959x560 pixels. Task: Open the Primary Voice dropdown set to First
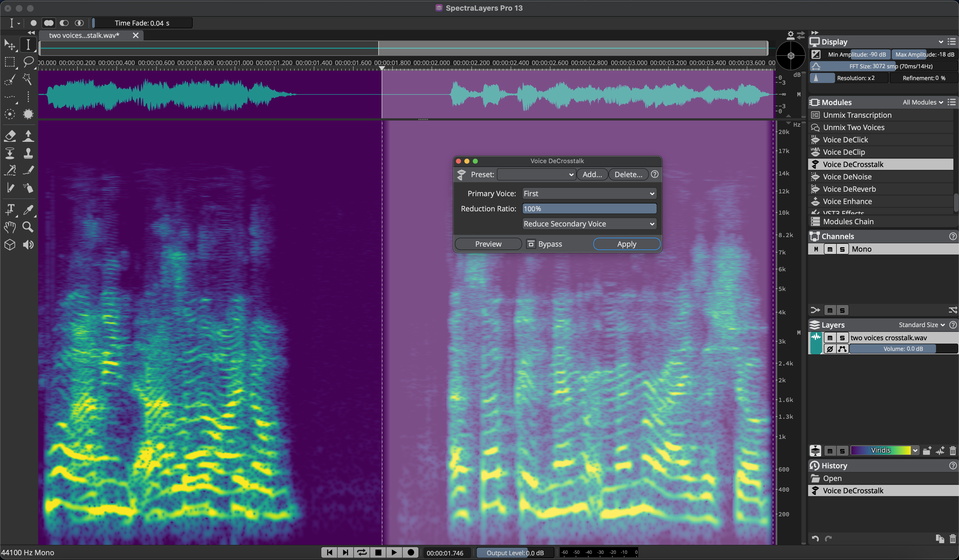[x=589, y=194]
